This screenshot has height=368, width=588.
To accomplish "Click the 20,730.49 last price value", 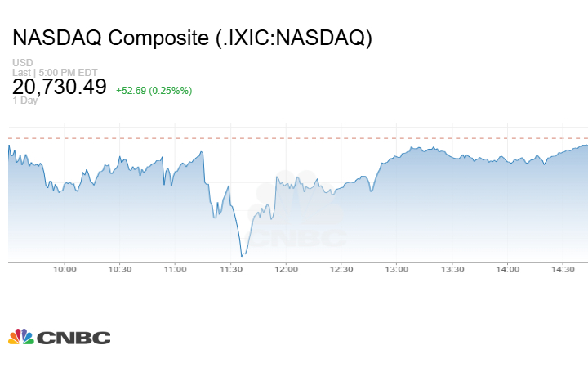I will coord(60,86).
